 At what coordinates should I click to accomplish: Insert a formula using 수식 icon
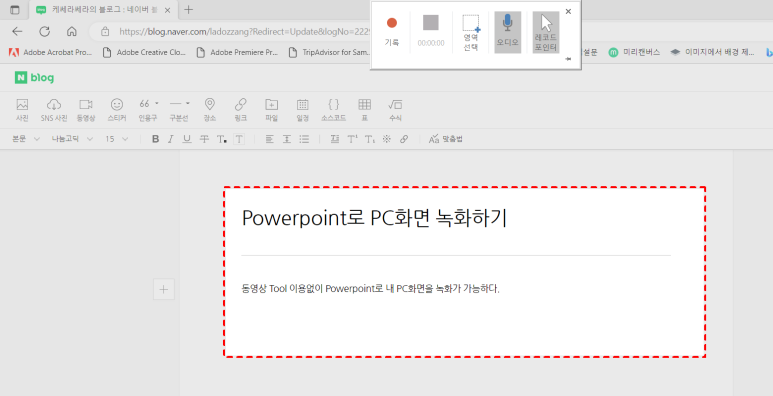(395, 109)
